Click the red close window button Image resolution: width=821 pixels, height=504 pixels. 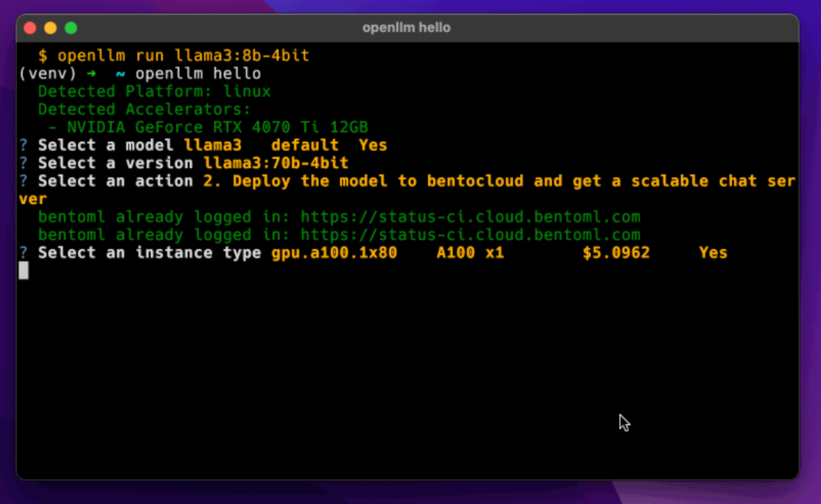coord(30,28)
